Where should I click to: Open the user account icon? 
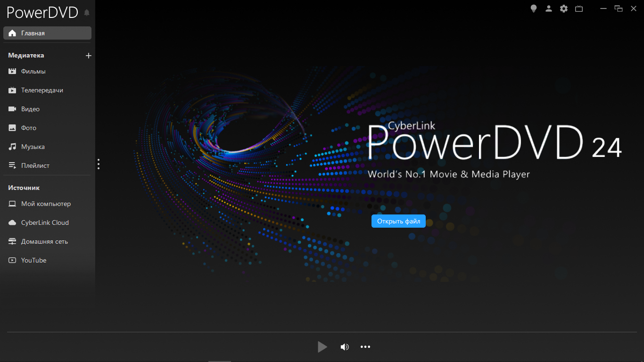(549, 8)
